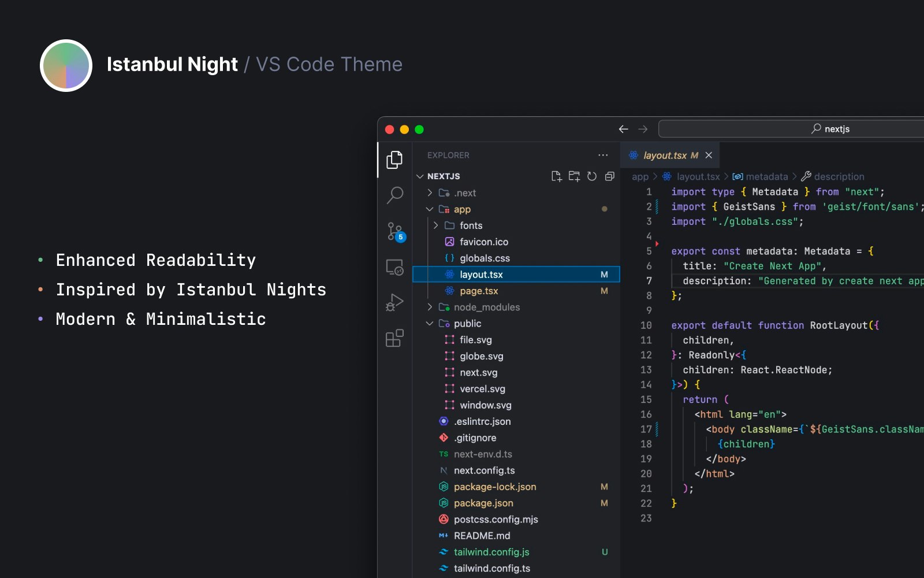Collapse the app folder
Viewport: 924px width, 578px height.
(430, 209)
